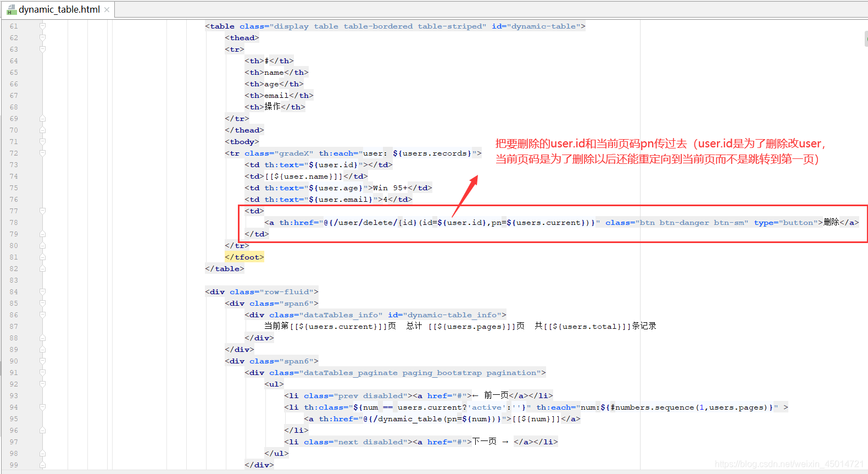
Task: Click the [[${users.current}]] expression at line 87
Action: coord(338,326)
